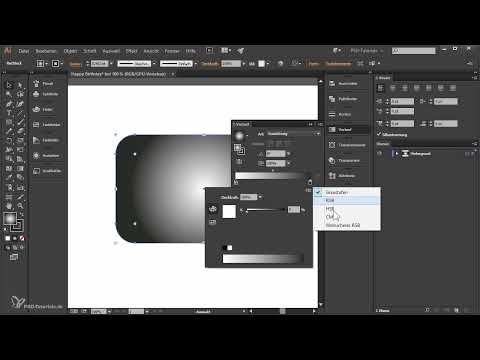Select the Lasso tool

point(20,94)
